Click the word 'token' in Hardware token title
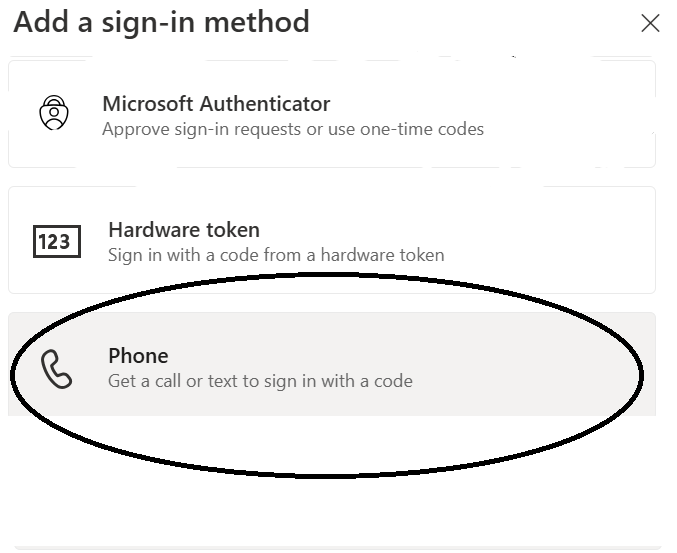Viewport: 677px width, 553px height. pyautogui.click(x=233, y=230)
